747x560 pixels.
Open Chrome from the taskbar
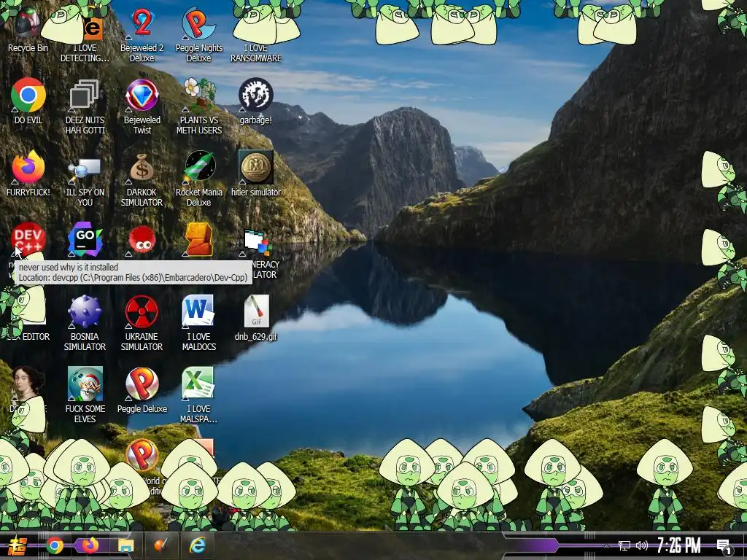pos(54,545)
